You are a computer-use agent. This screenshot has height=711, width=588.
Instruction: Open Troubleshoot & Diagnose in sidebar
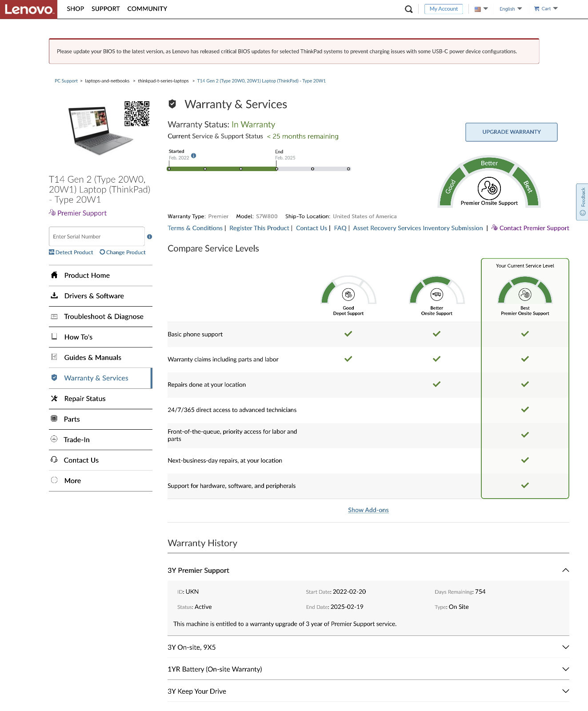pos(100,316)
